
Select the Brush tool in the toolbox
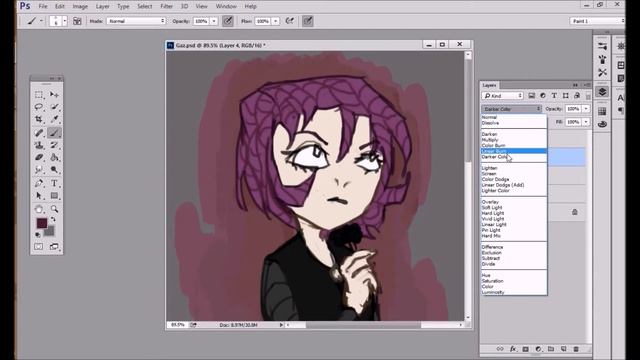pyautogui.click(x=54, y=133)
